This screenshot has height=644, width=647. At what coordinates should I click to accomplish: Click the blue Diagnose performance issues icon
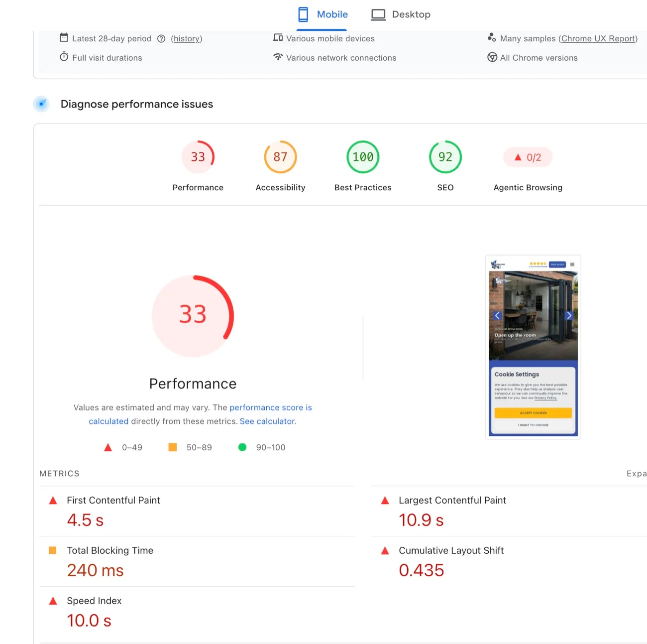(x=41, y=104)
